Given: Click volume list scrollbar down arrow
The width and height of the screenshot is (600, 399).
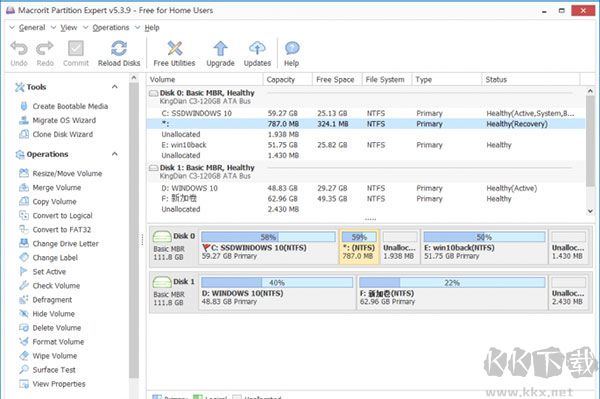Looking at the screenshot, I should pos(590,211).
